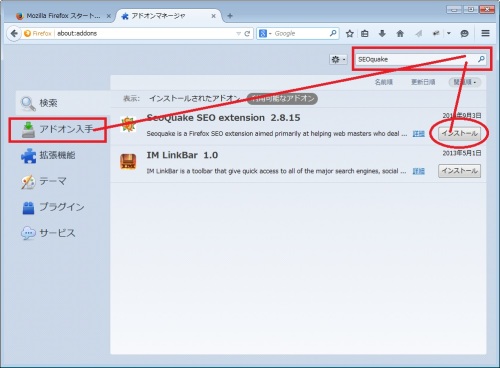Bookmark this page with the star icon
Viewport: 500px width, 368px height.
349,33
